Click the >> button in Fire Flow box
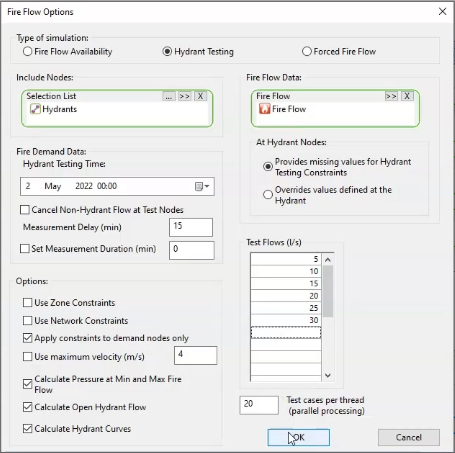Image resolution: width=455 pixels, height=453 pixels. pos(391,96)
